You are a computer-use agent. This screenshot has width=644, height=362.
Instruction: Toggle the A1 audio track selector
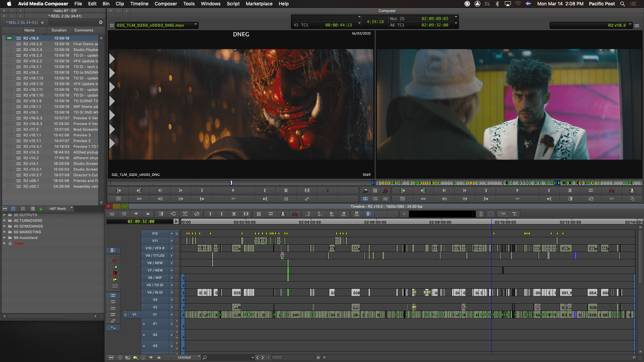[155, 324]
